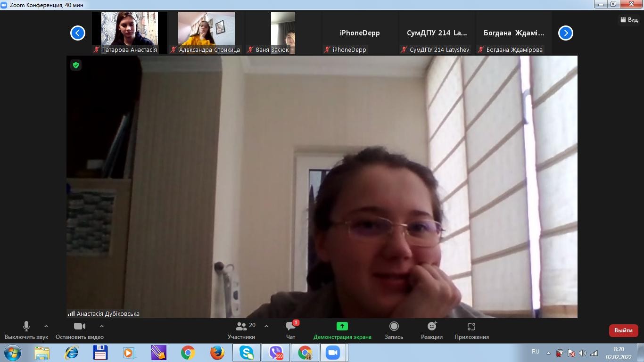The height and width of the screenshot is (362, 644).
Task: Leave the meeting with Выйти button
Action: 623,330
